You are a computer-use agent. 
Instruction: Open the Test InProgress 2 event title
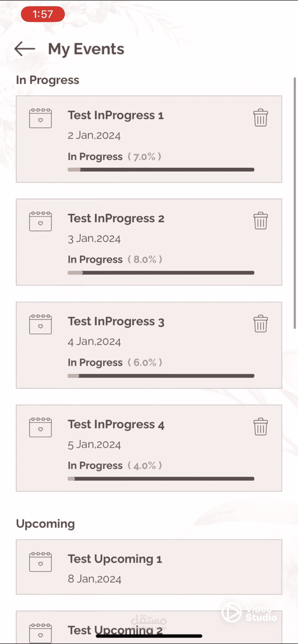click(x=116, y=218)
